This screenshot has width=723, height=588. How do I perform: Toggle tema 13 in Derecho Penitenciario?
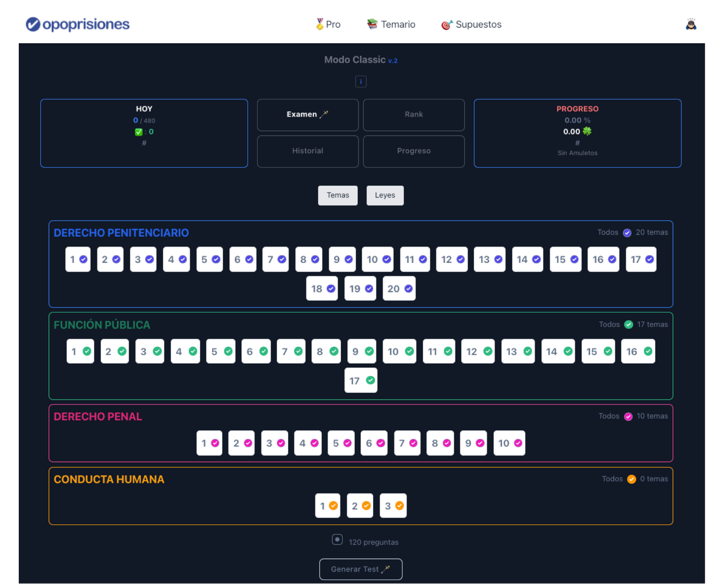click(489, 259)
